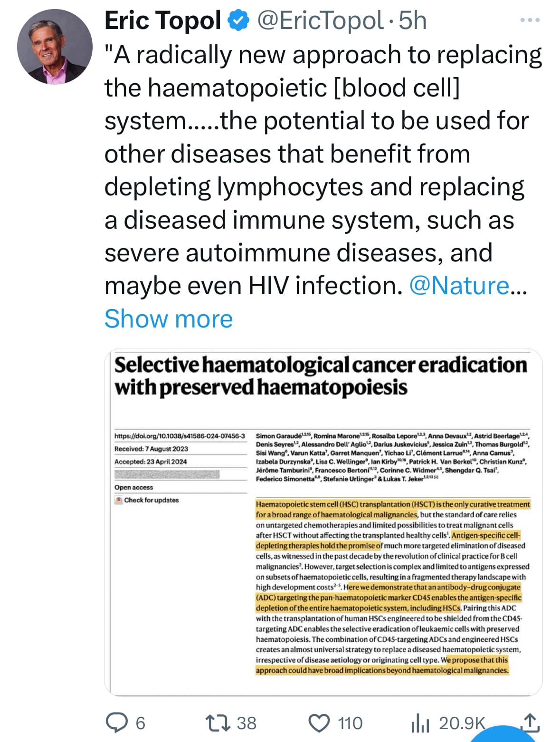The height and width of the screenshot is (742, 560).
Task: Open Eric Topol's profile picture
Action: (55, 47)
